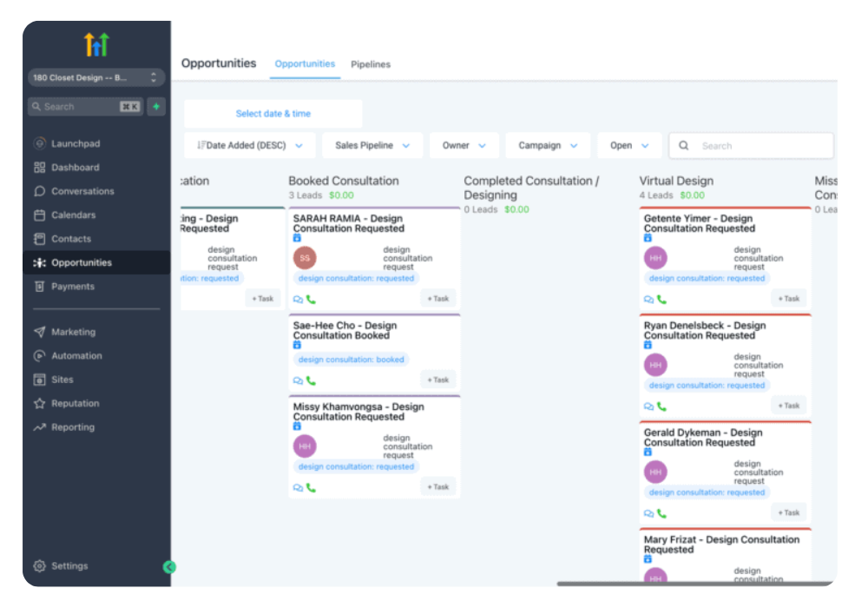The image size is (868, 608).
Task: Click the horizontal scrollbar at the bottom
Action: click(686, 584)
